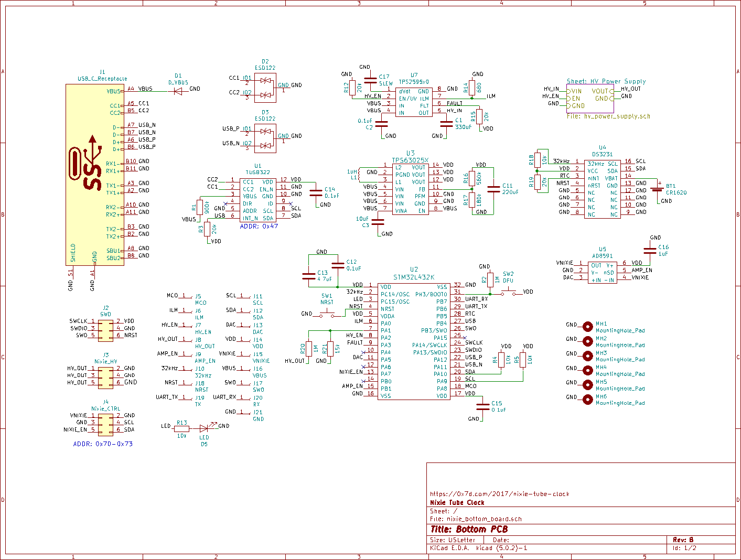Click the BT1 CR1620 battery symbol
The width and height of the screenshot is (741, 560).
click(657, 189)
